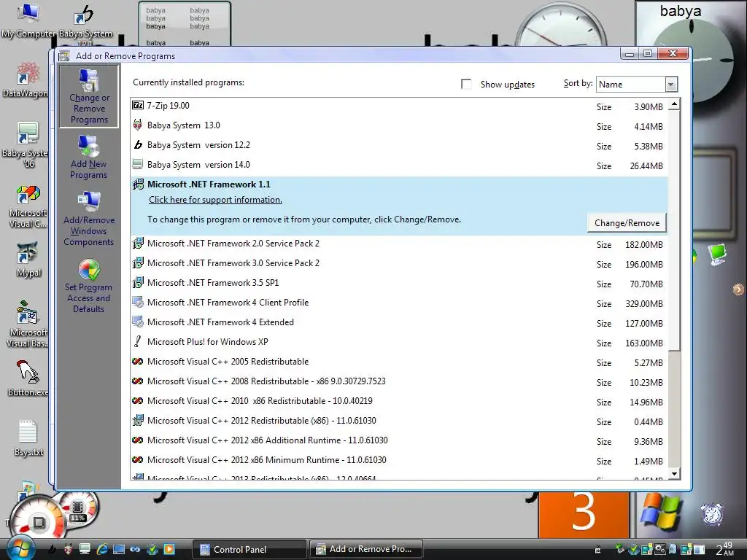Image resolution: width=747 pixels, height=560 pixels.
Task: Select Babya System version 12.2 icon
Action: coord(138,145)
